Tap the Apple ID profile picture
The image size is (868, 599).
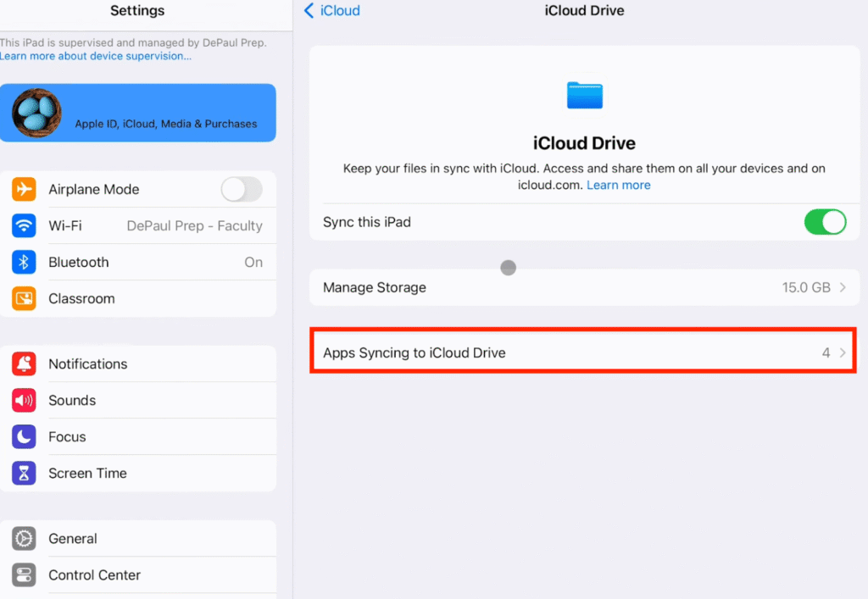point(36,113)
